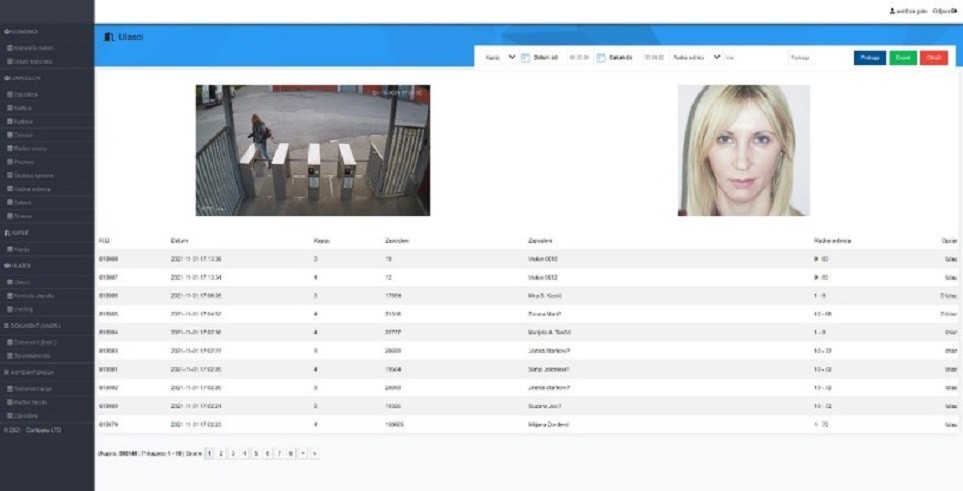Collapse the DOKUMENT (KADR.) sidebar section
This screenshot has height=491, width=963.
point(32,326)
